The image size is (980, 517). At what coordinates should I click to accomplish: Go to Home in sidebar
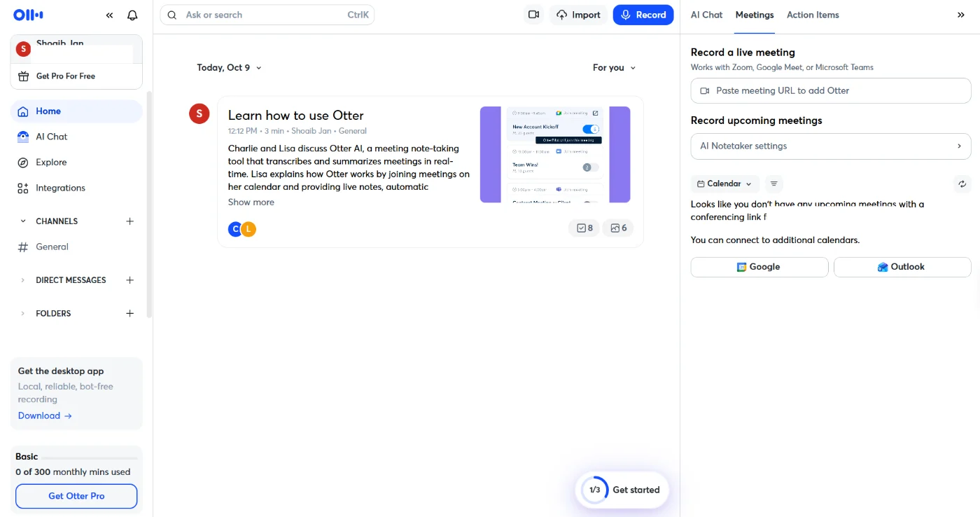(x=76, y=111)
